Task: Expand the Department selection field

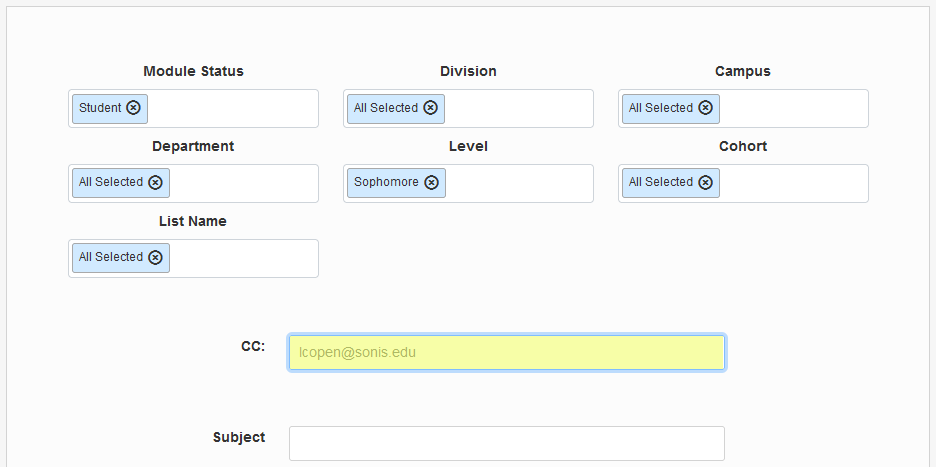Action: coord(243,184)
